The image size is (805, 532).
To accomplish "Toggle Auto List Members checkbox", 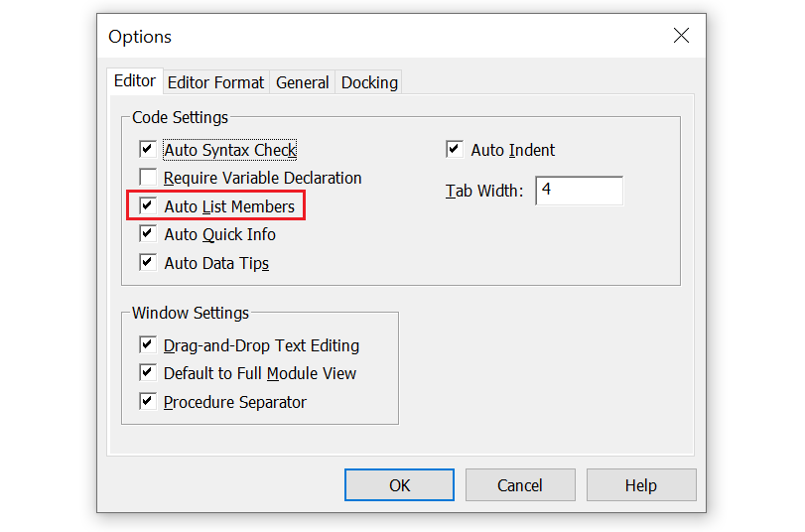I will point(148,205).
